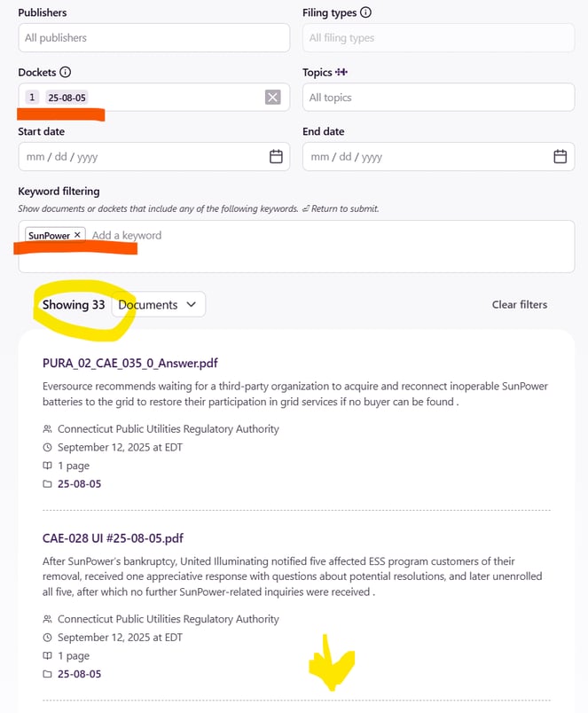Open docket 25-08-05 under second result

[79, 674]
